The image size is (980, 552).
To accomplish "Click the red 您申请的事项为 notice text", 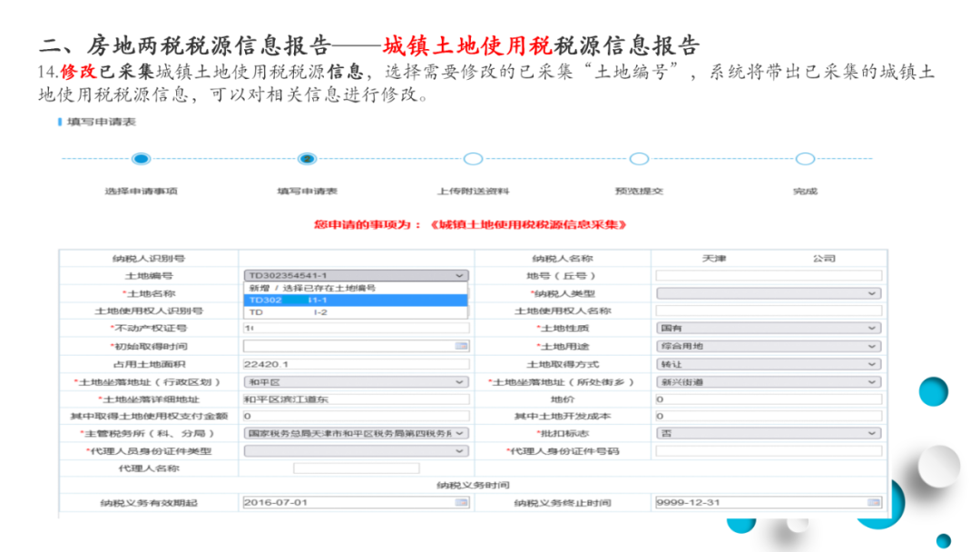I will tap(470, 224).
